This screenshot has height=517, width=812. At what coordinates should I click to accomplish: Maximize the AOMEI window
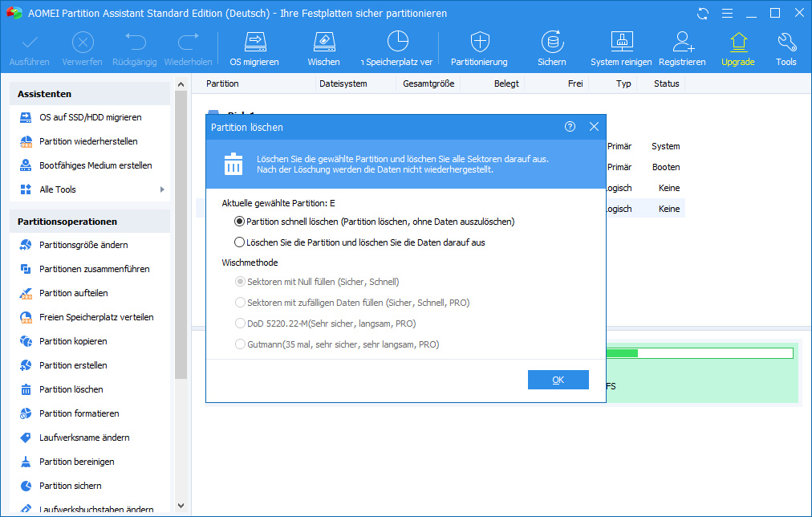(775, 14)
